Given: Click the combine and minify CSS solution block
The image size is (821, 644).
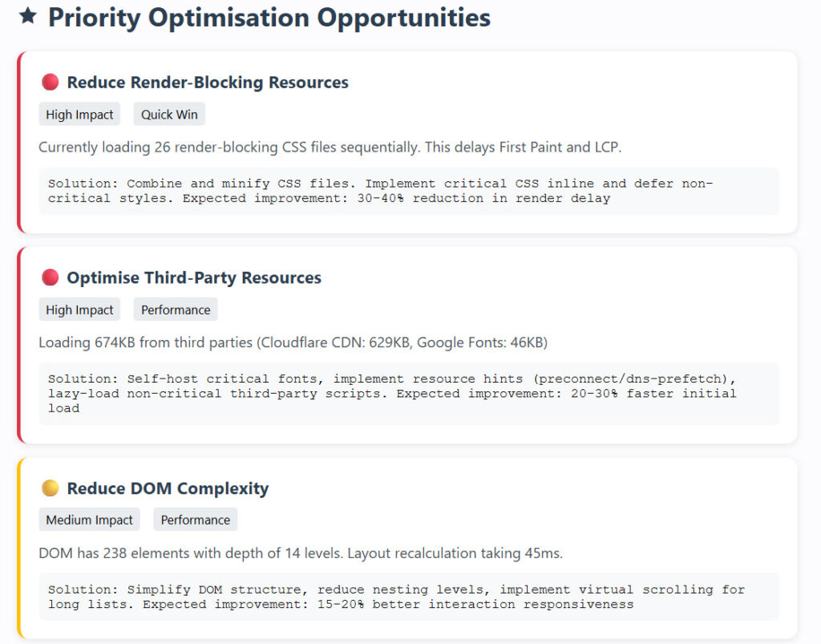Looking at the screenshot, I should tap(408, 191).
